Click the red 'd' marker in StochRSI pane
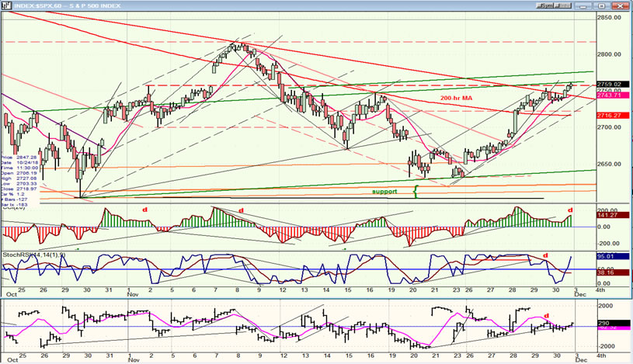Image resolution: width=633 pixels, height=364 pixels. [546, 255]
